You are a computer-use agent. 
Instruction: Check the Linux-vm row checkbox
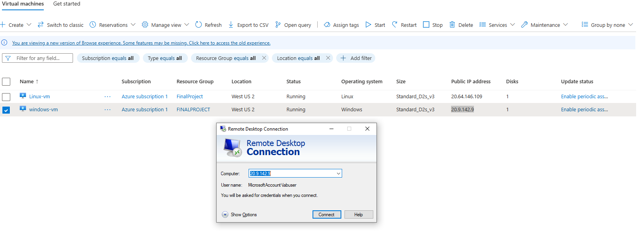[x=6, y=97]
